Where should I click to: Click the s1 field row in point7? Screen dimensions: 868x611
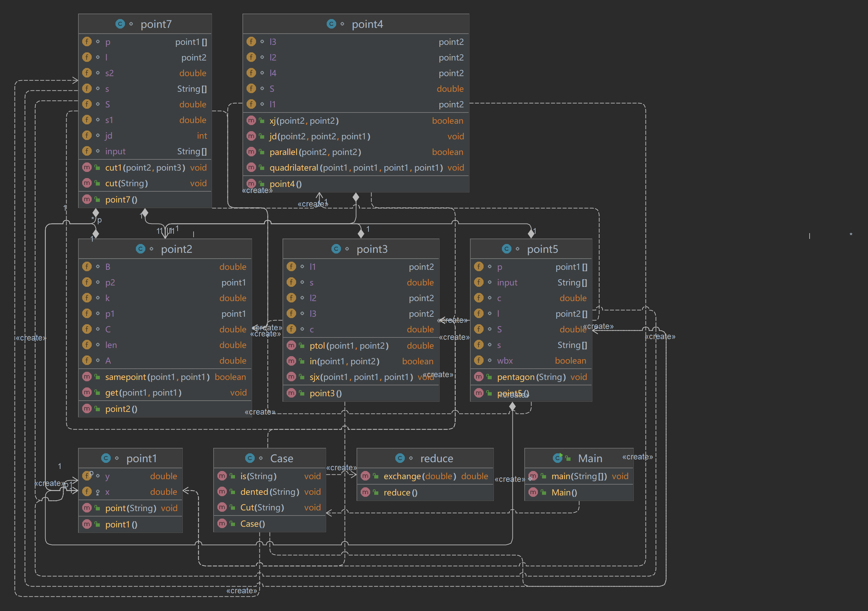[145, 120]
